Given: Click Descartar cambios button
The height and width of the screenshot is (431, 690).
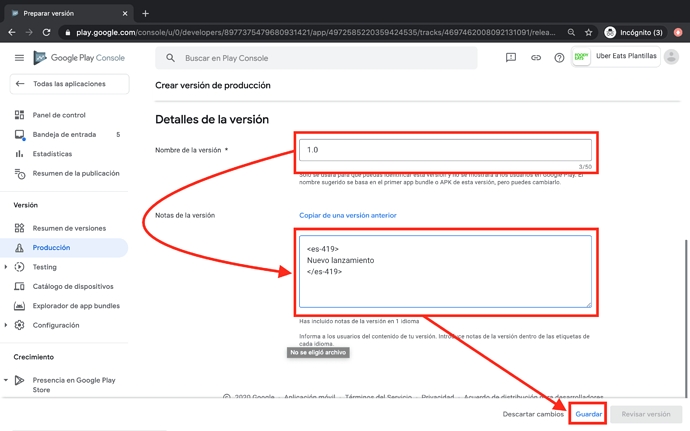Looking at the screenshot, I should click(x=532, y=414).
